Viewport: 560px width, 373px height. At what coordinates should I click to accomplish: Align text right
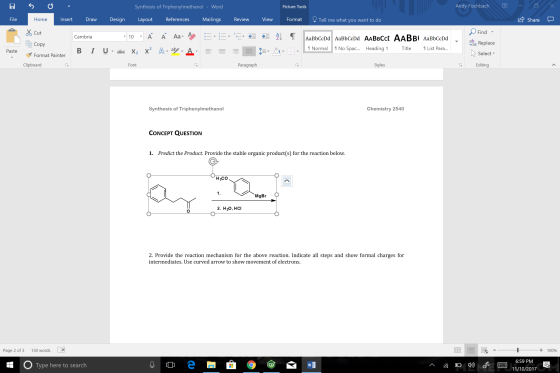pyautogui.click(x=235, y=51)
